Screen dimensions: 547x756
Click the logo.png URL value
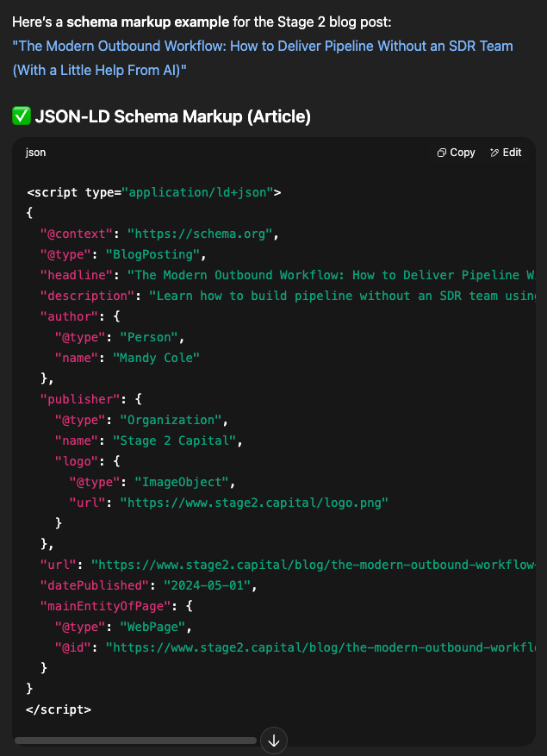click(x=254, y=503)
